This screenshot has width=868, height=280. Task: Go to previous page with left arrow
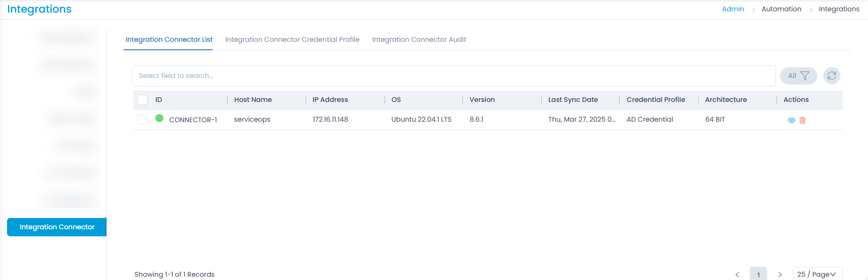click(x=737, y=274)
